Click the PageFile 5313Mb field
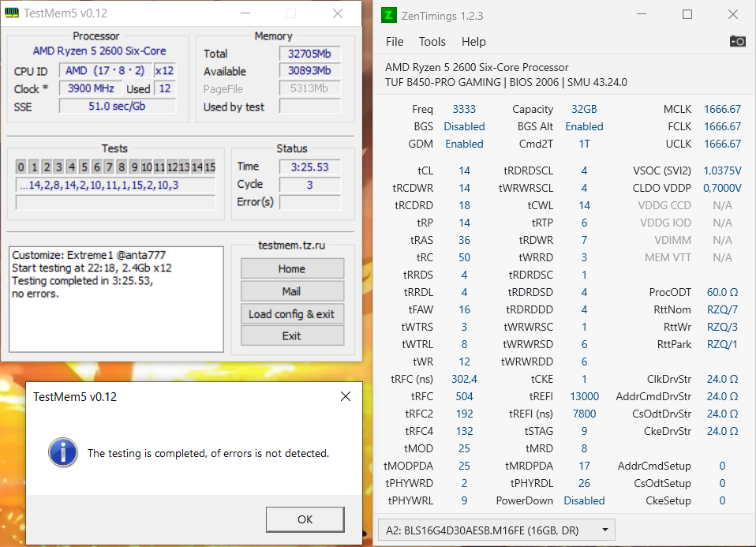The image size is (756, 547). pos(309,88)
